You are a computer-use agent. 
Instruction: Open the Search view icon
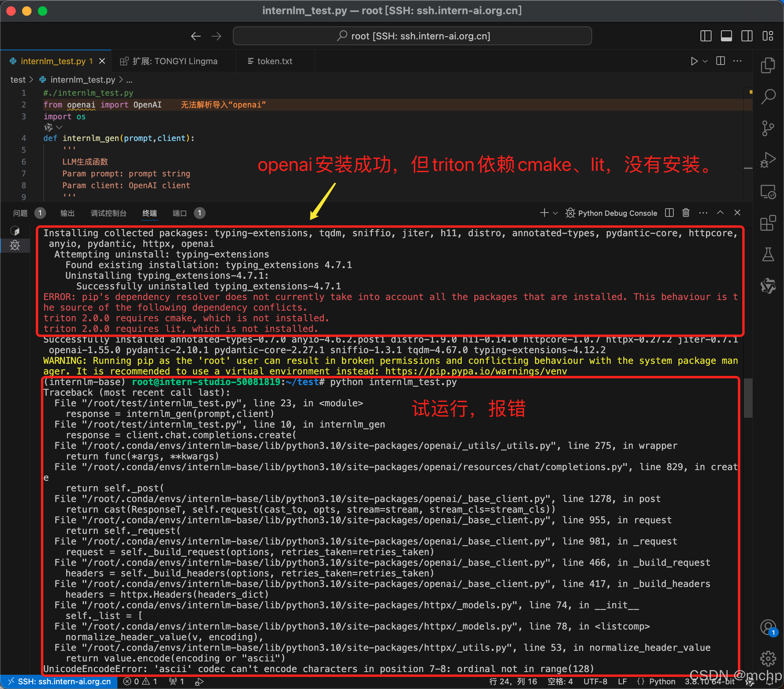[x=768, y=96]
